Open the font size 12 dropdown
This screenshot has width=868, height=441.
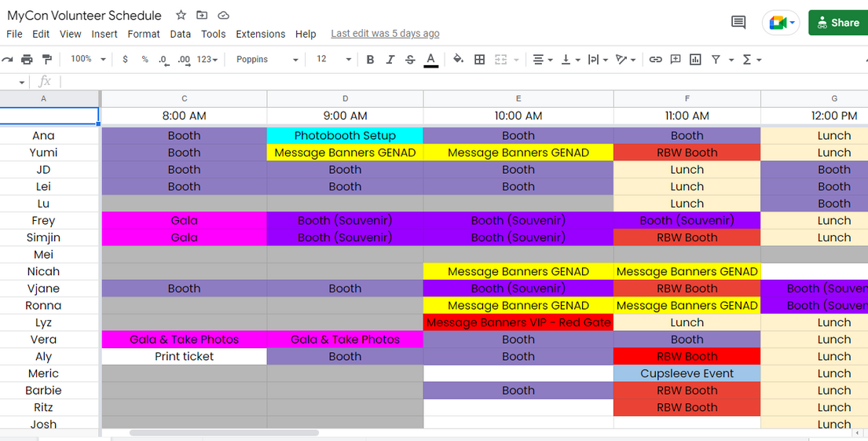tap(331, 60)
